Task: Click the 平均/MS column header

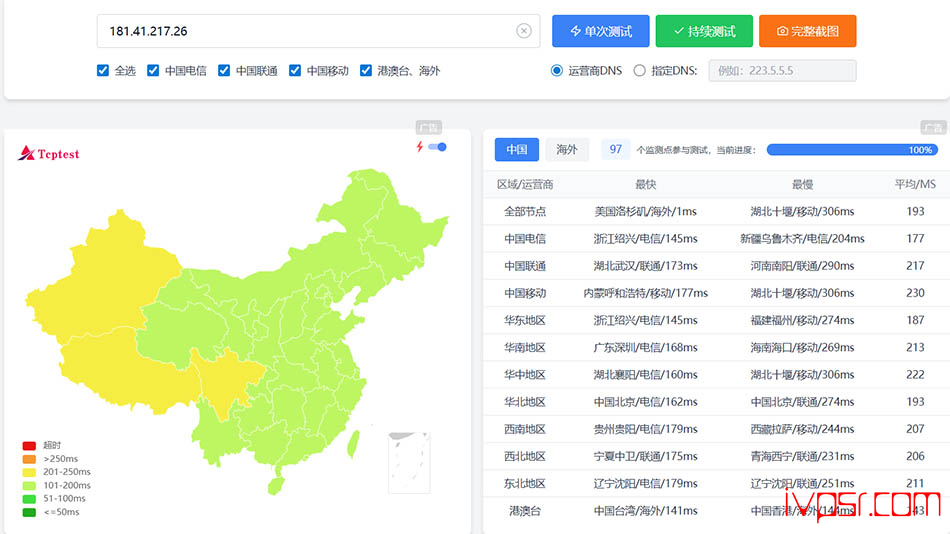Action: pyautogui.click(x=915, y=184)
